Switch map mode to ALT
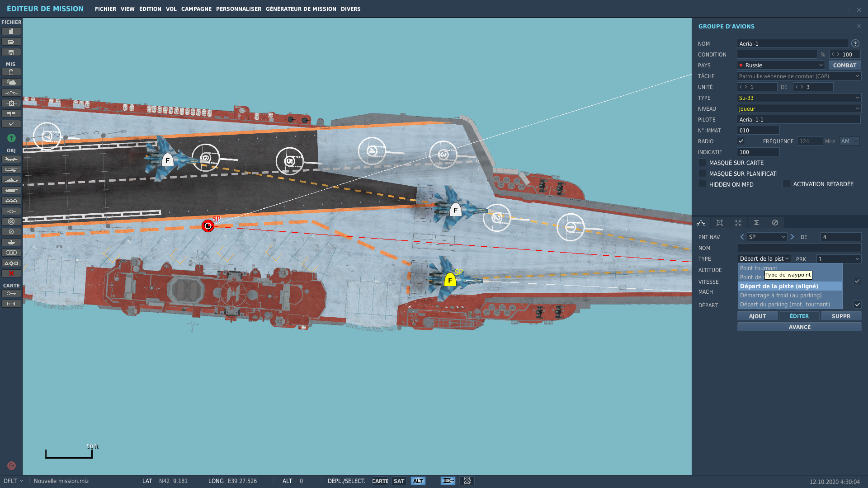This screenshot has height=488, width=868. click(418, 481)
